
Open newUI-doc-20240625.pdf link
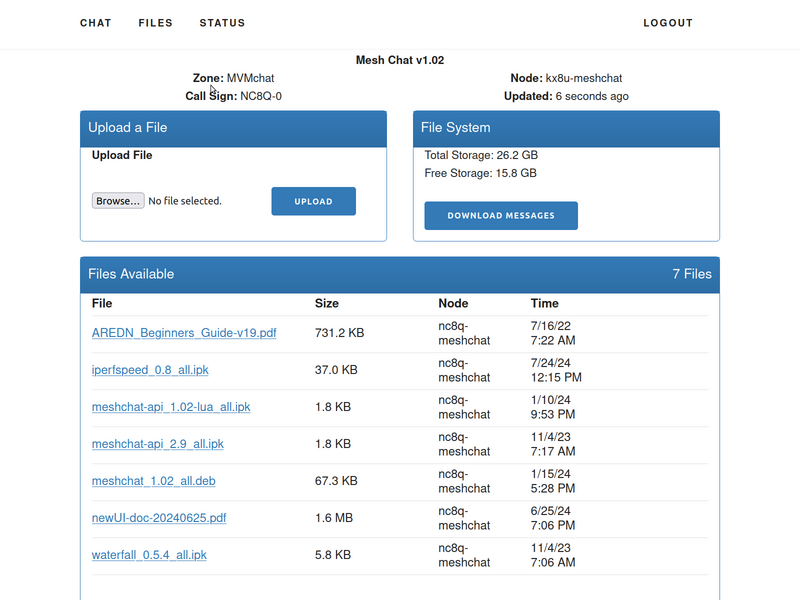pyautogui.click(x=159, y=518)
